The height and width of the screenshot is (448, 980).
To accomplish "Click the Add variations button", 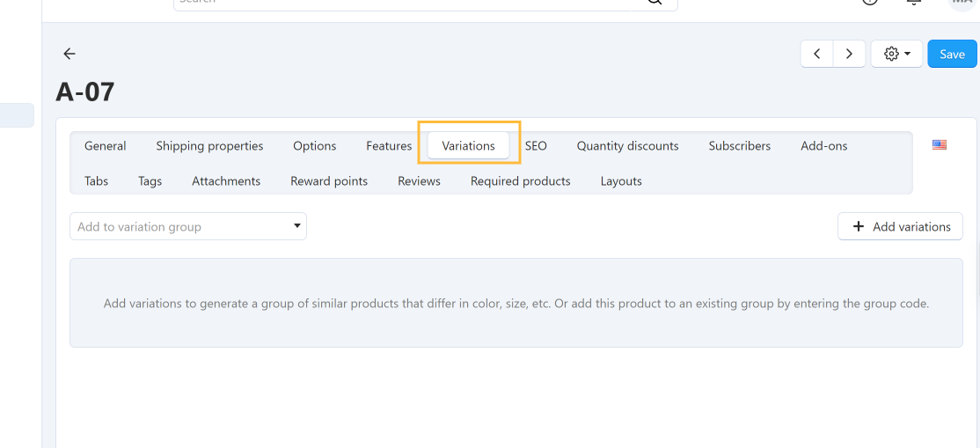I will coord(900,226).
